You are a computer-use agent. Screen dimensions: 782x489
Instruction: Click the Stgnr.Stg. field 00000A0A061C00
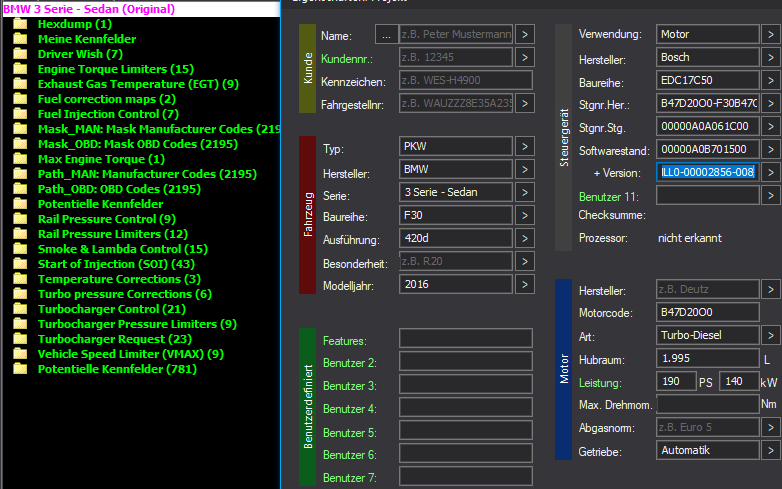(708, 126)
